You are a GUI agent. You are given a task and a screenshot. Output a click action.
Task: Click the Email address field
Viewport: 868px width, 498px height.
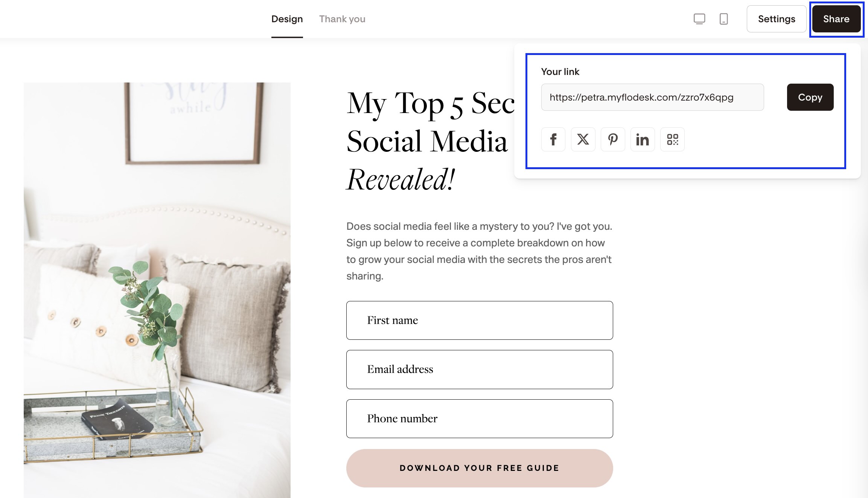479,369
